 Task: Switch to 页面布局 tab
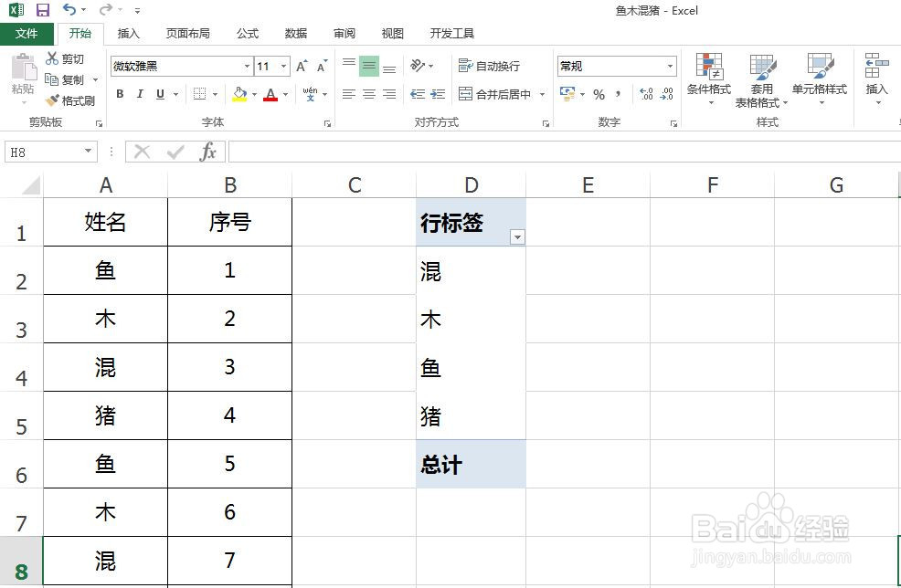pyautogui.click(x=188, y=33)
